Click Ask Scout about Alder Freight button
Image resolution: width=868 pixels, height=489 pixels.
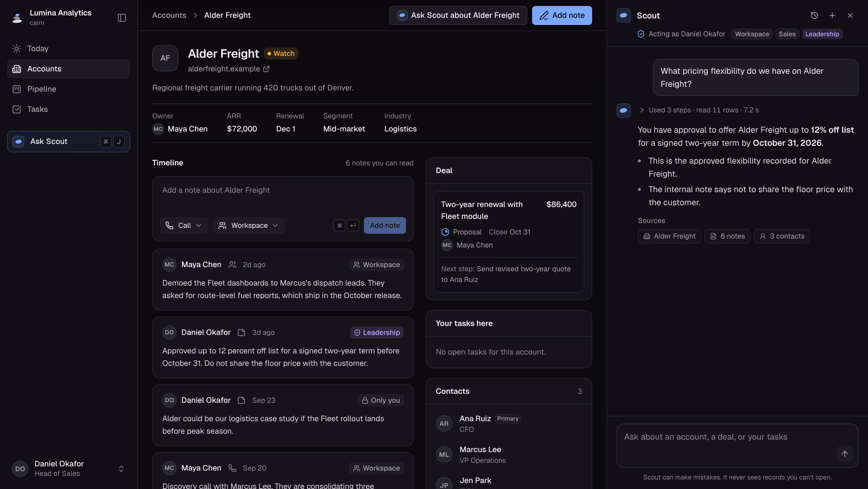click(x=458, y=15)
